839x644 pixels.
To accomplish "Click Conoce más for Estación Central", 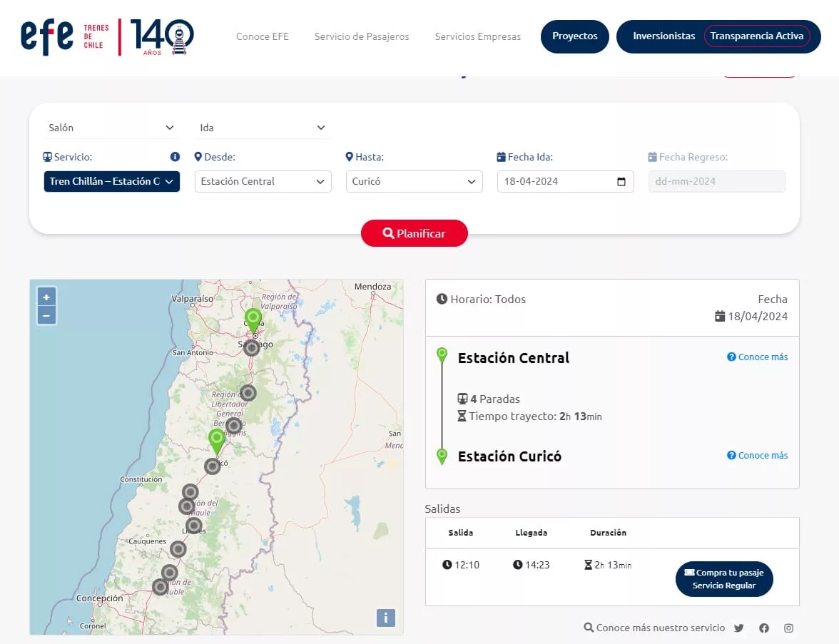I will click(x=757, y=357).
